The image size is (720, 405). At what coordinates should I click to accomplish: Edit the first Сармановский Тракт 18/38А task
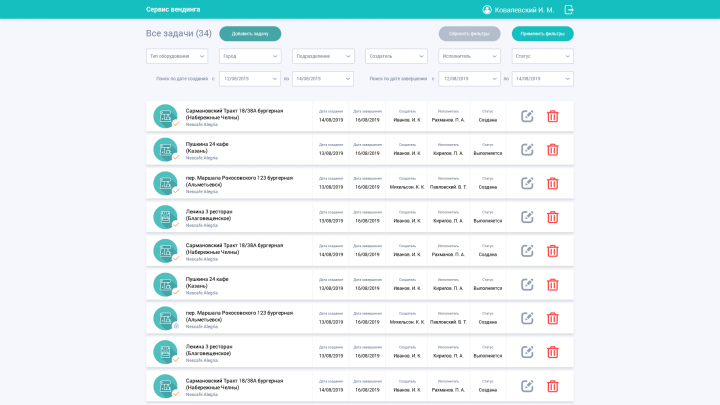527,116
